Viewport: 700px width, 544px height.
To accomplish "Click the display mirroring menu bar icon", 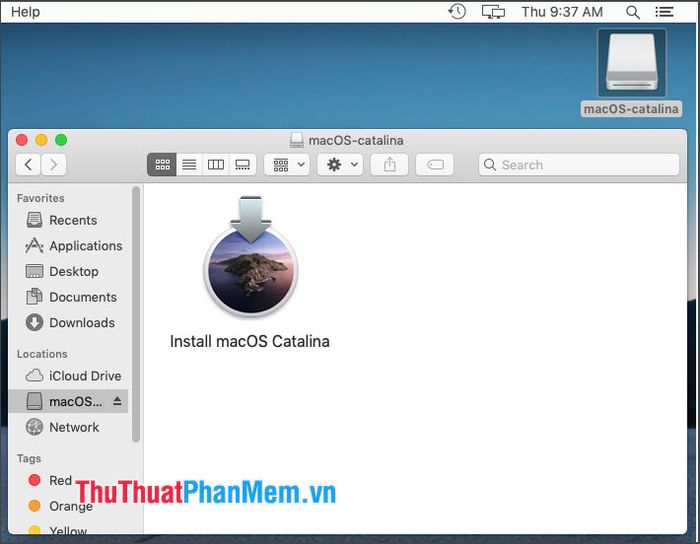I will [493, 12].
